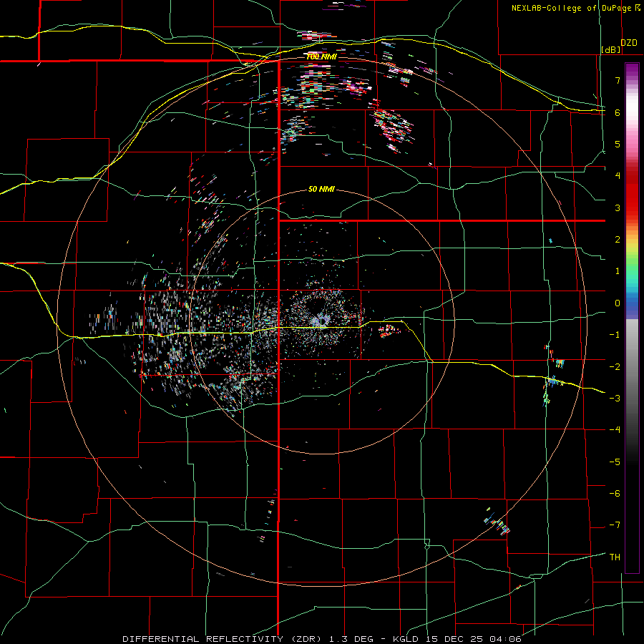This screenshot has width=644, height=644.
Task: Click the [dB] units label
Action: 611,49
